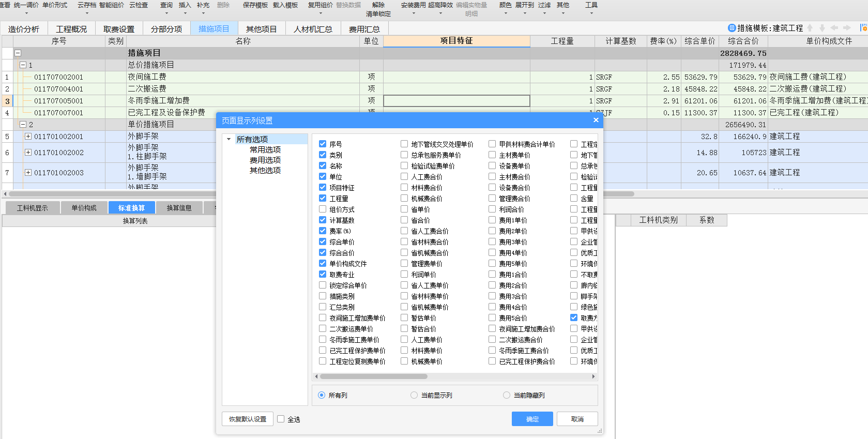
Task: Open the 查询 dropdown
Action: click(166, 13)
